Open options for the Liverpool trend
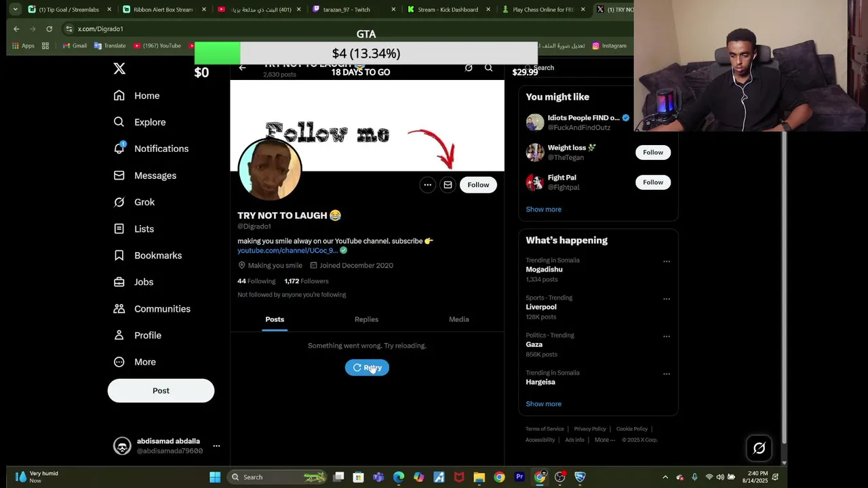Image resolution: width=868 pixels, height=488 pixels. tap(667, 299)
